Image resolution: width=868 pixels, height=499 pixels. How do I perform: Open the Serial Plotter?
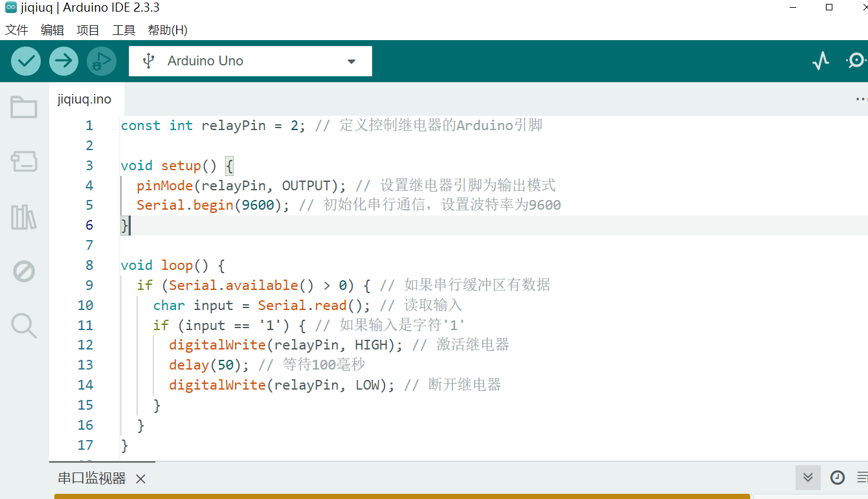click(x=821, y=61)
